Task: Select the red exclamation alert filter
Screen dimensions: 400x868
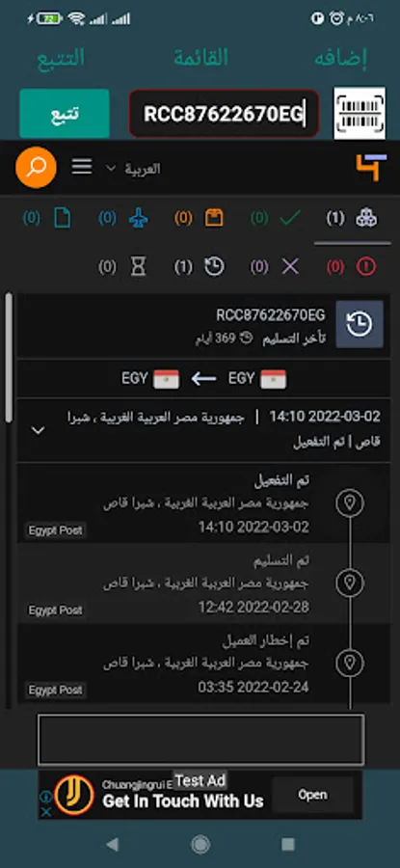Action: click(x=351, y=267)
